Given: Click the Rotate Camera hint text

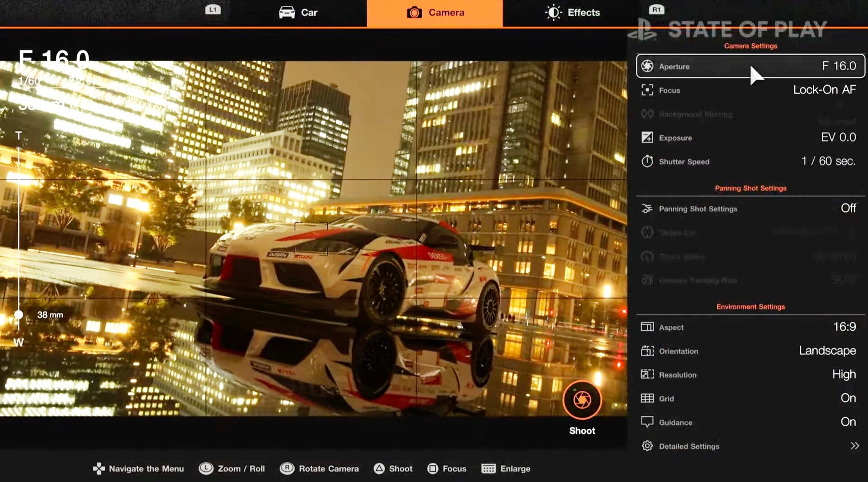Looking at the screenshot, I should pos(329,469).
